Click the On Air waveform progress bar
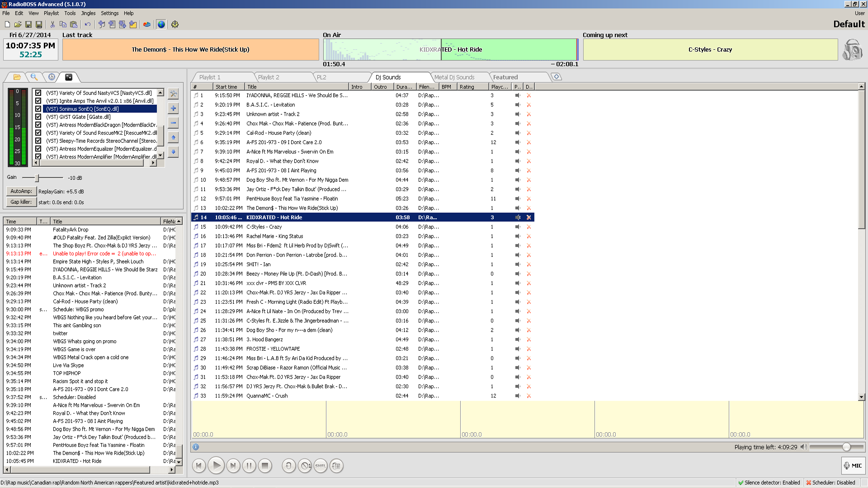 450,50
